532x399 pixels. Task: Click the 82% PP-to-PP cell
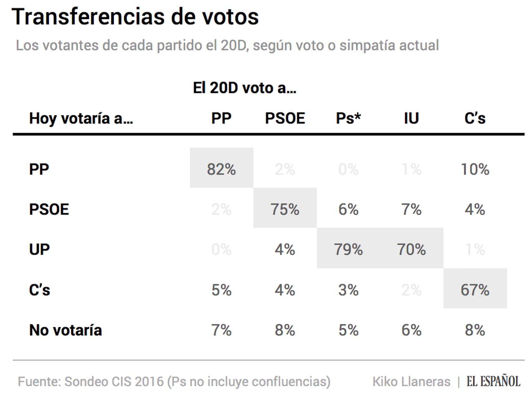coord(221,168)
